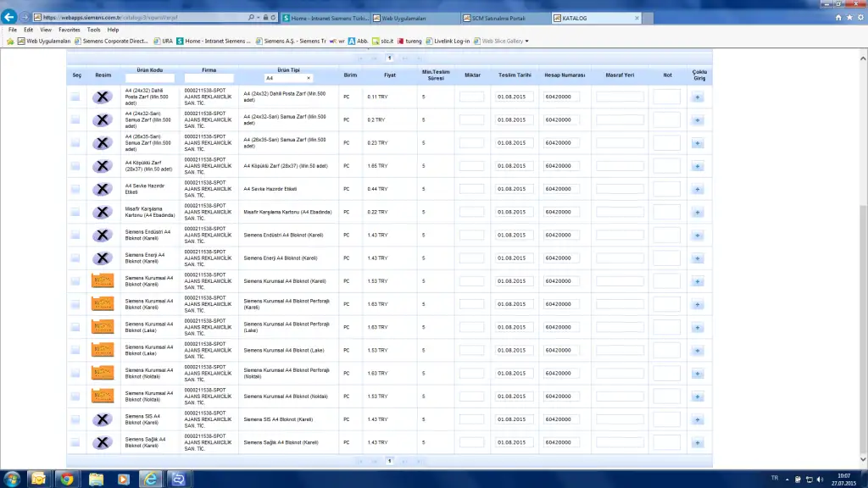
Task: Click plus button for A4 Sevke Hazırdır Etiketi row
Action: [x=697, y=189]
